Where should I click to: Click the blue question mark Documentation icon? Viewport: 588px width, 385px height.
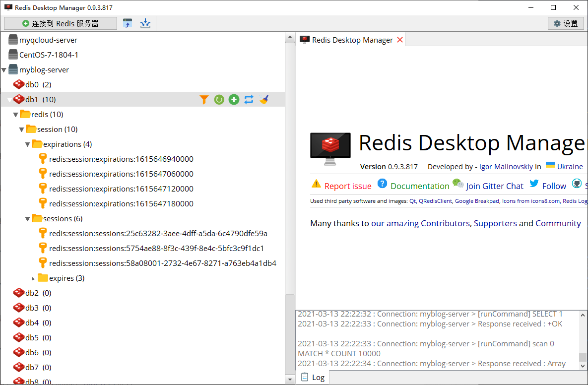(x=382, y=183)
